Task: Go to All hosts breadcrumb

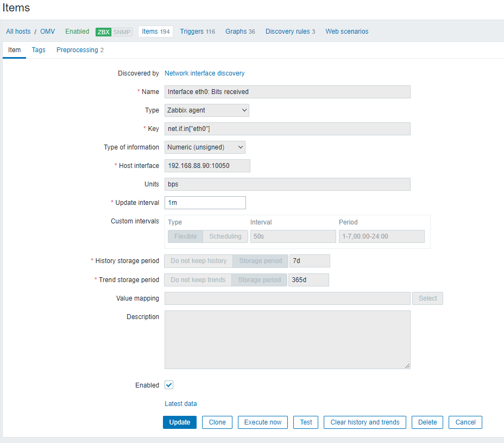Action: pyautogui.click(x=18, y=32)
